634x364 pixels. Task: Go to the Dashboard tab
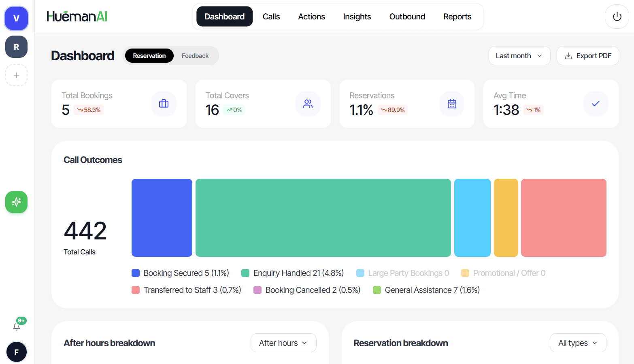point(224,17)
